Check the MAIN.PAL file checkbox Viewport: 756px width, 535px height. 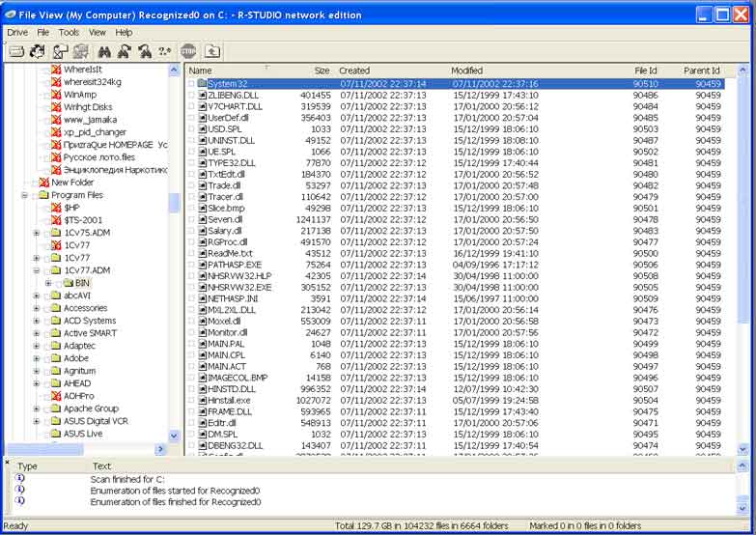(191, 344)
